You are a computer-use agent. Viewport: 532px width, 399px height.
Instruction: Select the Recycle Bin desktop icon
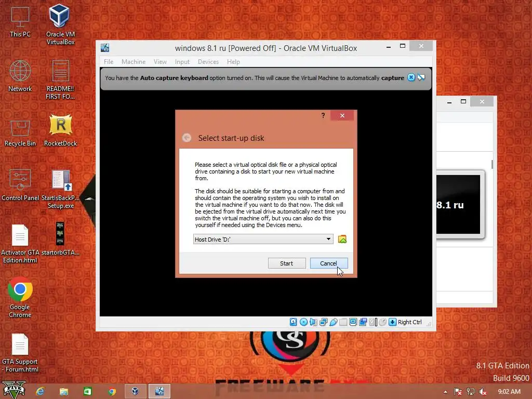(20, 132)
